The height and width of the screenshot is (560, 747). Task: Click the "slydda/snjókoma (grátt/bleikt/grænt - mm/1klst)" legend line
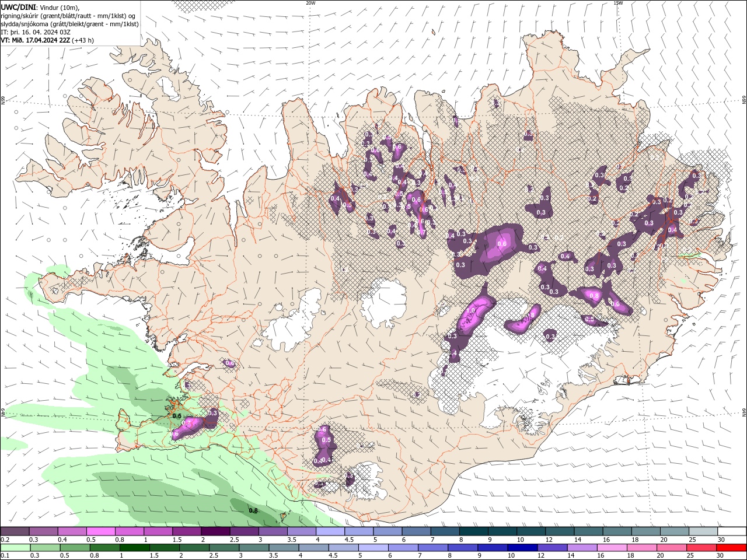(69, 24)
